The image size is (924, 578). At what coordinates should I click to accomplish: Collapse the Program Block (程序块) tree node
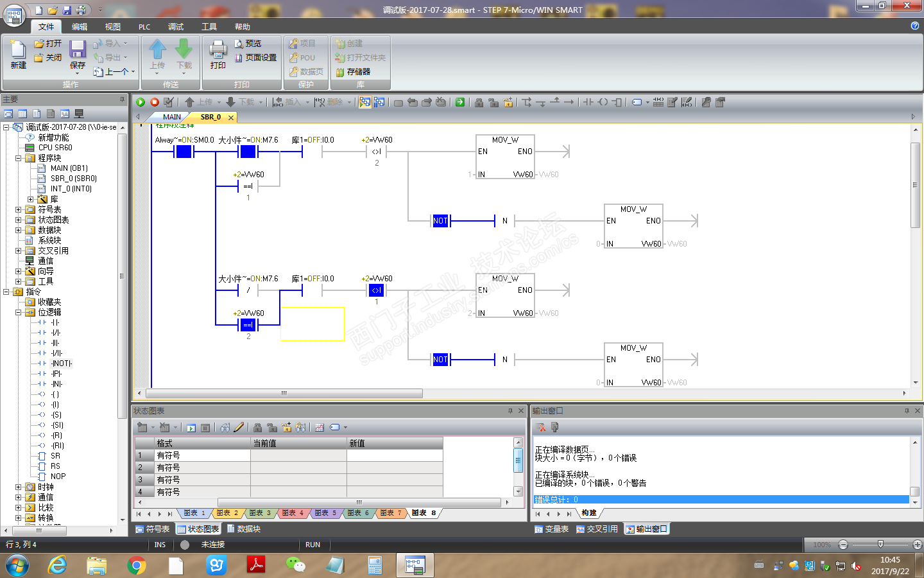[x=18, y=158]
